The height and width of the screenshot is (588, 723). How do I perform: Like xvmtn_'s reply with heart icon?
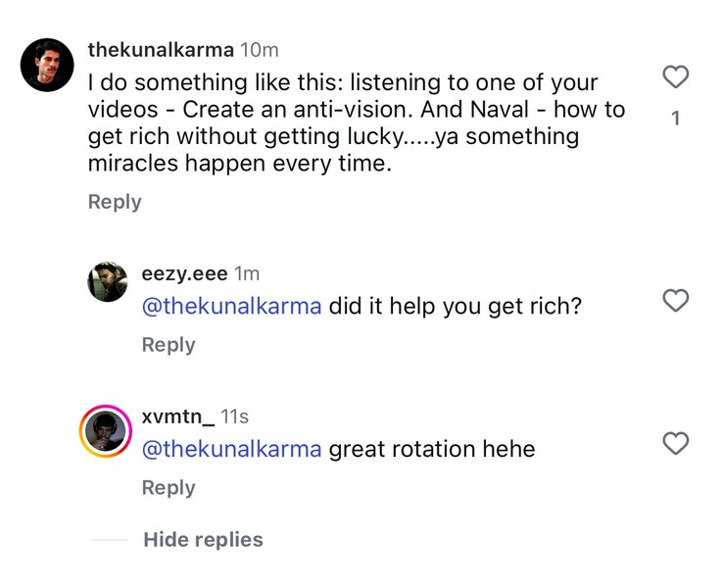click(676, 444)
